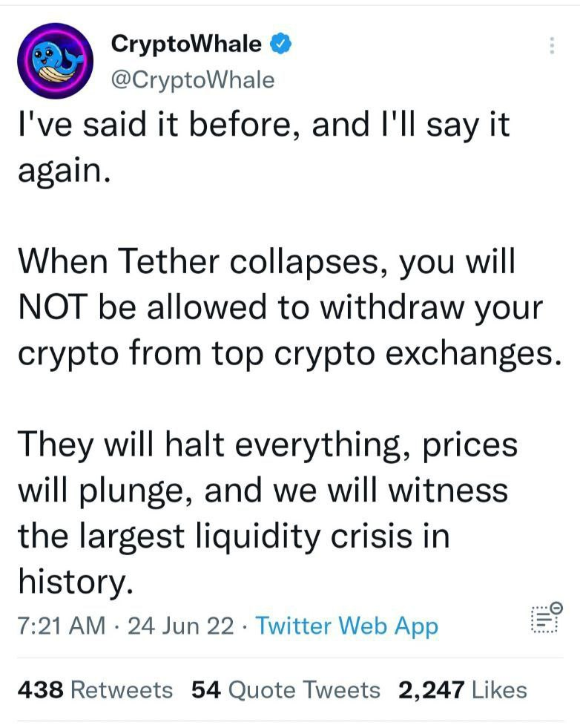This screenshot has width=580, height=728.
Task: Open the three-dot more options menu
Action: 552,46
